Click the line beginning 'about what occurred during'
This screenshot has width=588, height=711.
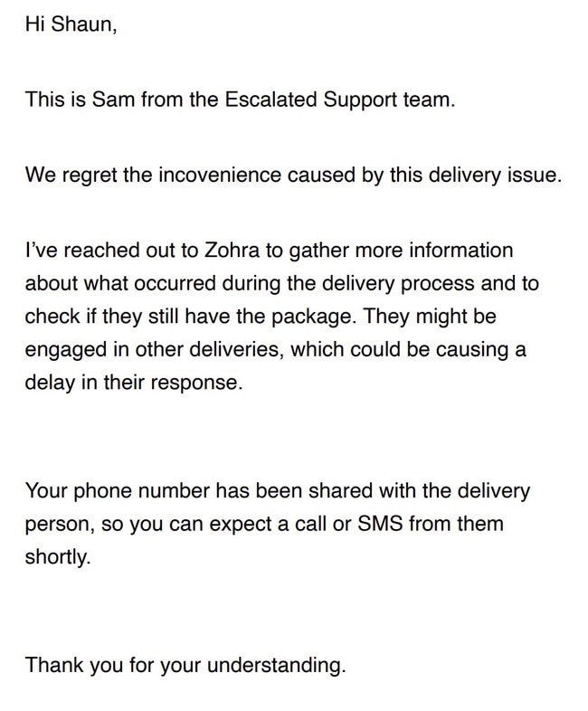click(x=282, y=283)
